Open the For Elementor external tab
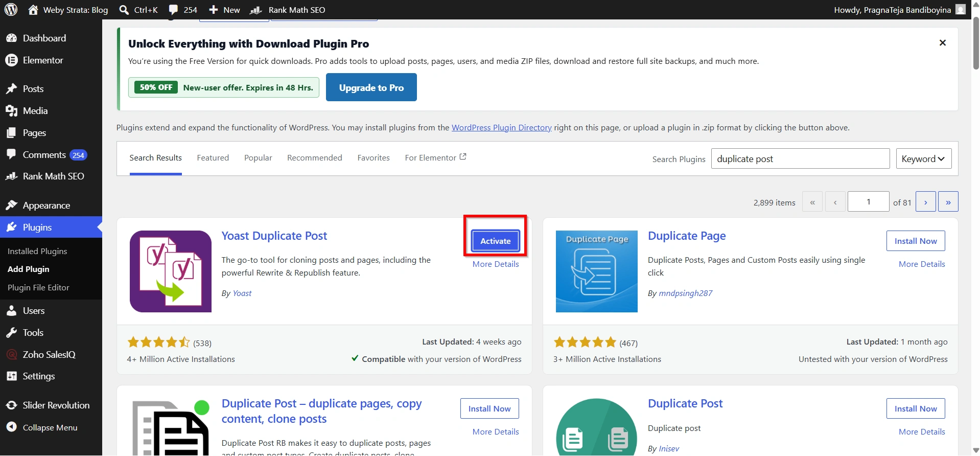This screenshot has width=980, height=456. pyautogui.click(x=435, y=158)
